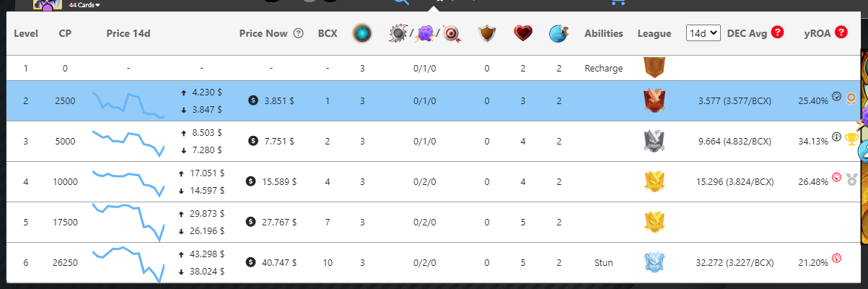Click the red heart health column icon
The width and height of the screenshot is (868, 289).
pos(523,33)
